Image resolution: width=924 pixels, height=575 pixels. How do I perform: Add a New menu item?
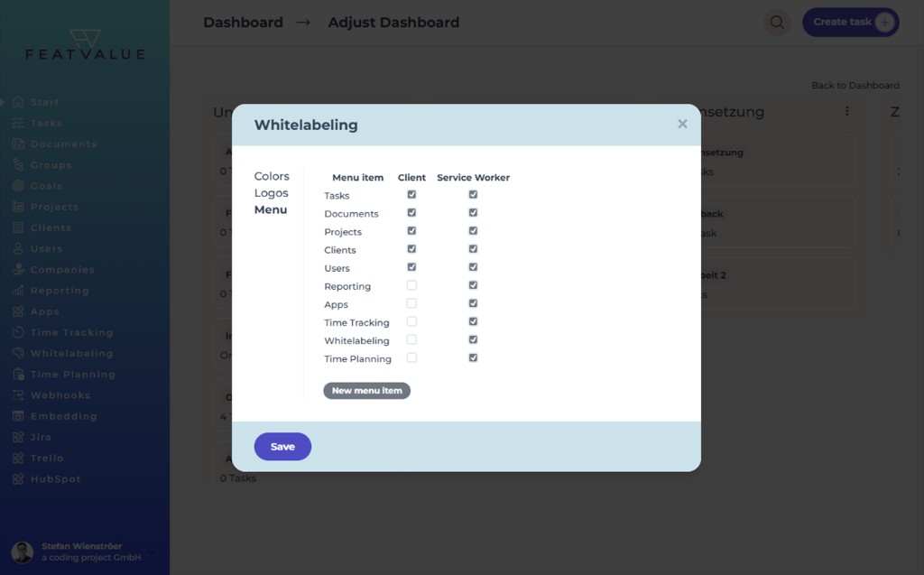[366, 391]
